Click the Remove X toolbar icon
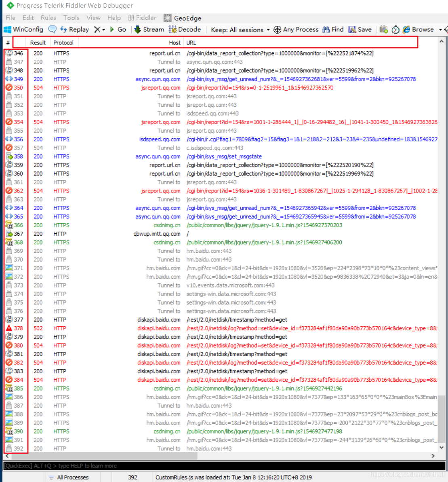Image resolution: width=448 pixels, height=482 pixels. pos(97,30)
